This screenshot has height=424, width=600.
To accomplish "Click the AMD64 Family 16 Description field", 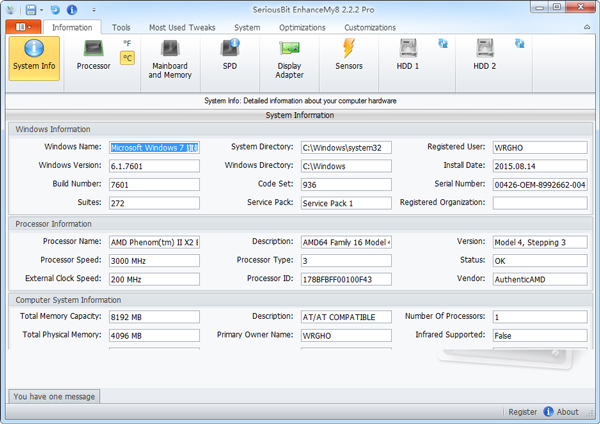I will 346,242.
